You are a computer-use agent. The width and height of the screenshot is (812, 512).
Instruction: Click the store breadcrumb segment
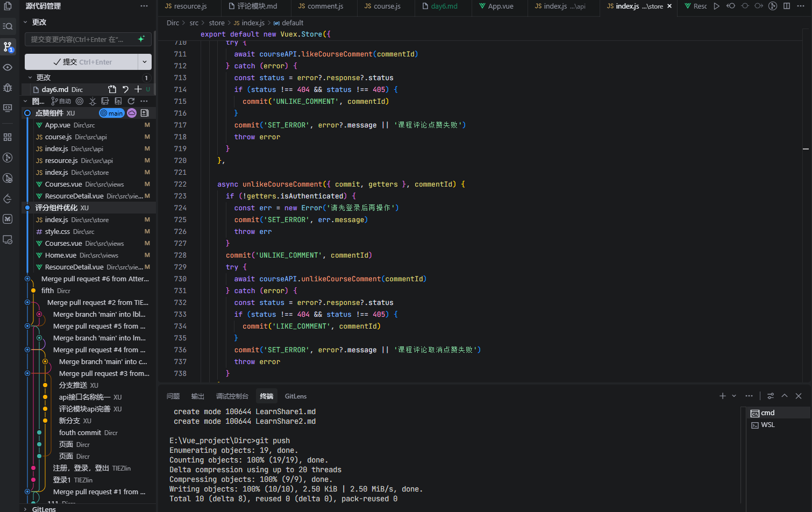217,23
